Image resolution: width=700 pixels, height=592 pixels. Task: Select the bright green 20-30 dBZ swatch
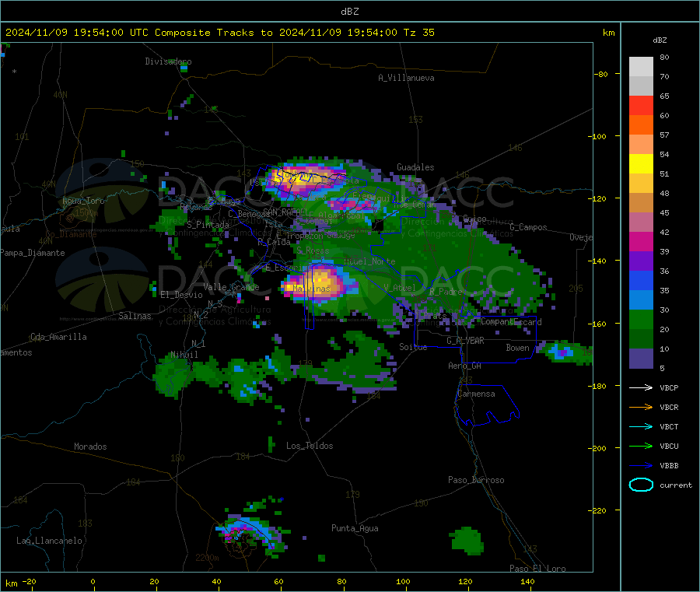pyautogui.click(x=641, y=319)
